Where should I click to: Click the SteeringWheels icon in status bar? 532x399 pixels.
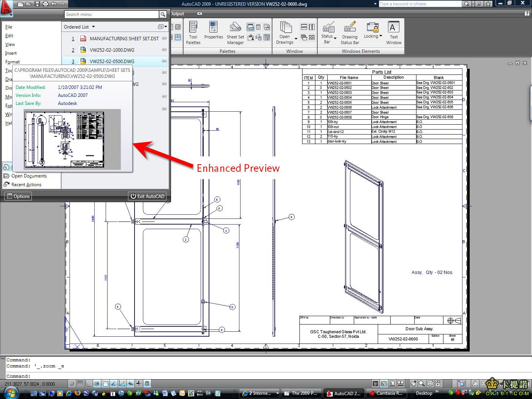430,383
